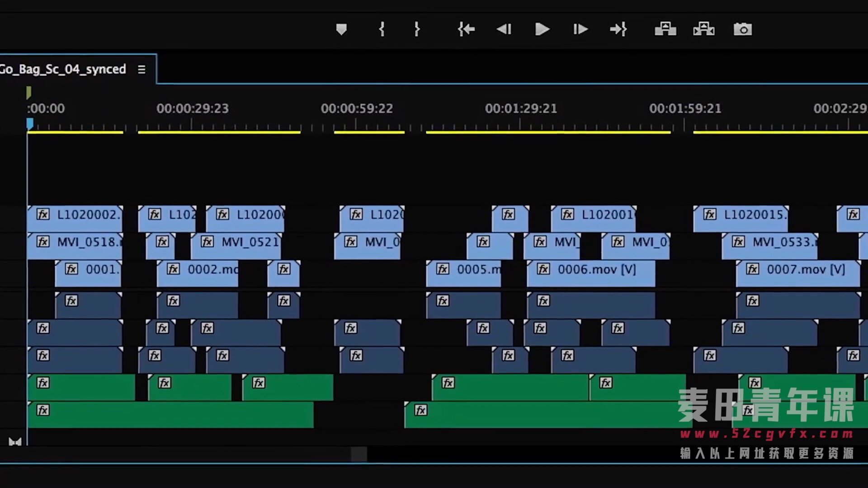Click the Go to In point button

[466, 29]
